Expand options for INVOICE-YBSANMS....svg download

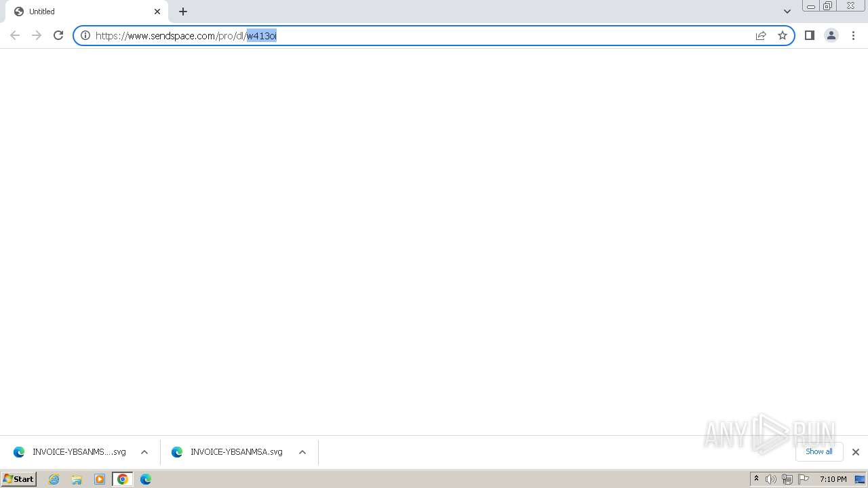pos(144,452)
